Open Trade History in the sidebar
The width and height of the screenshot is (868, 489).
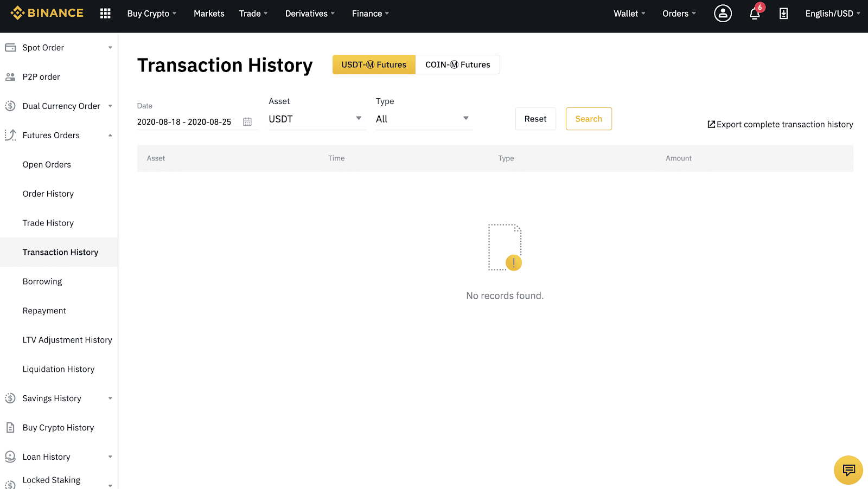click(x=48, y=223)
